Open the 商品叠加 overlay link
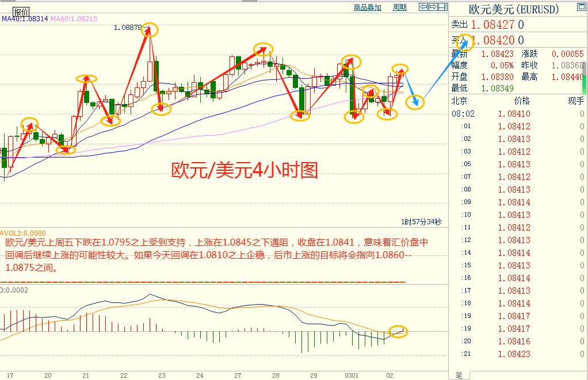Screen dimensions: 588x380 click(x=368, y=7)
